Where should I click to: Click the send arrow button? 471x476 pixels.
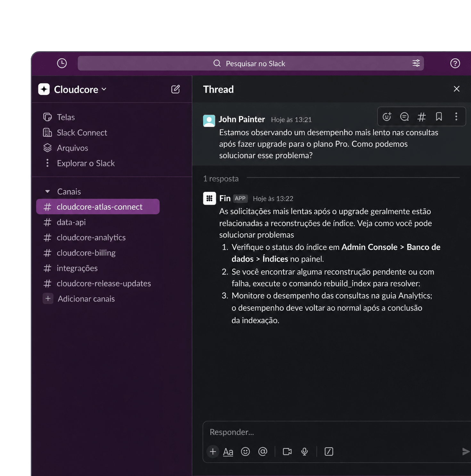point(466,451)
